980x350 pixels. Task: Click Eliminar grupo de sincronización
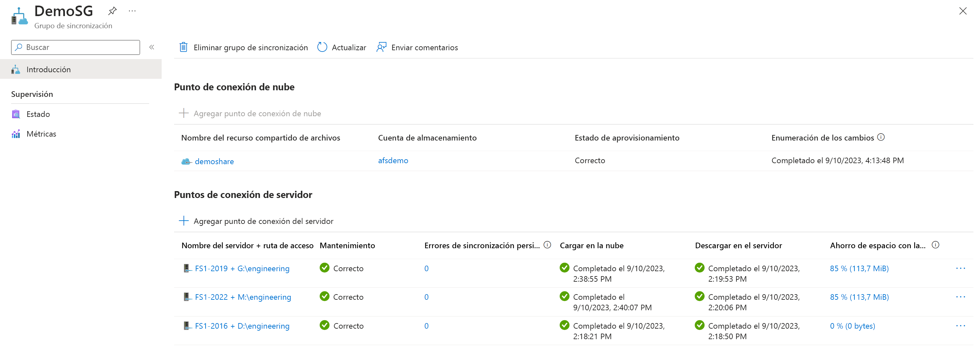244,47
